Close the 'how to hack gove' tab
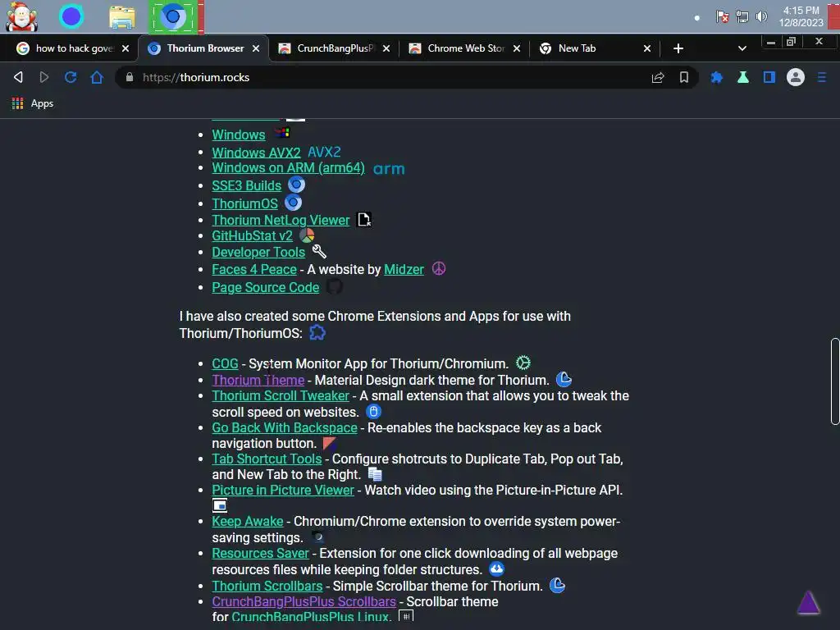Screen dimensions: 840x630 pos(126,48)
